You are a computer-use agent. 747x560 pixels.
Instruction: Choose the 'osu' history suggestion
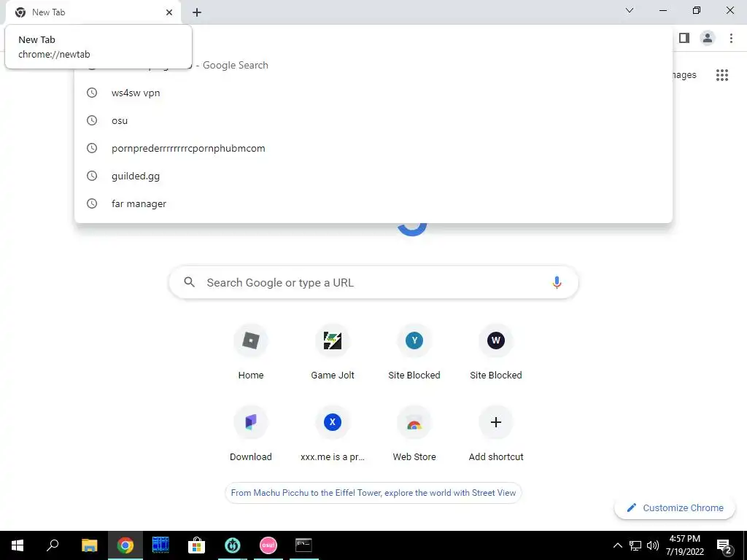(373, 120)
